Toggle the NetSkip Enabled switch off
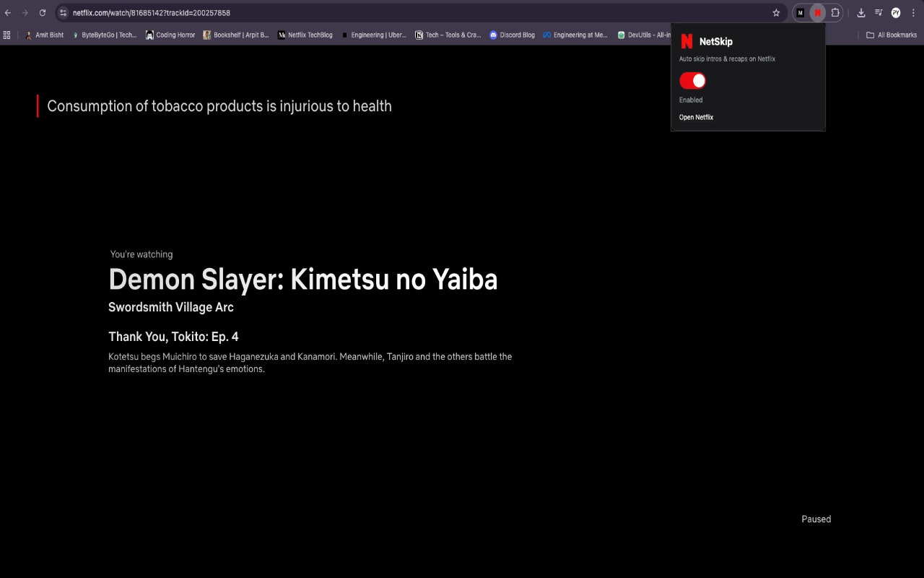 (x=692, y=81)
